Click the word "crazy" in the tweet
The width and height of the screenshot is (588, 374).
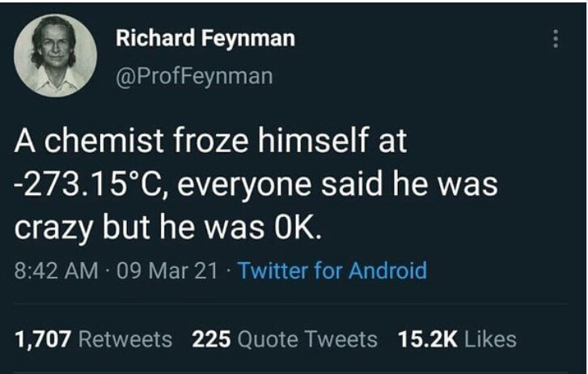(x=53, y=228)
